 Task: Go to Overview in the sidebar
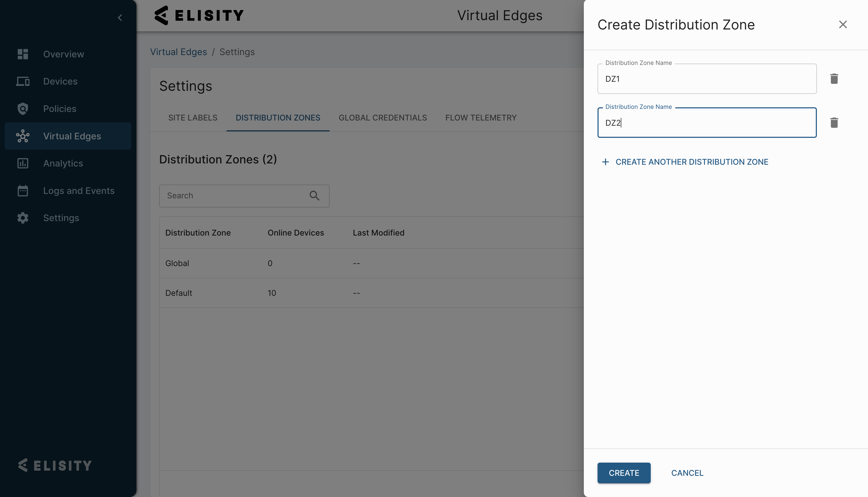[x=63, y=54]
